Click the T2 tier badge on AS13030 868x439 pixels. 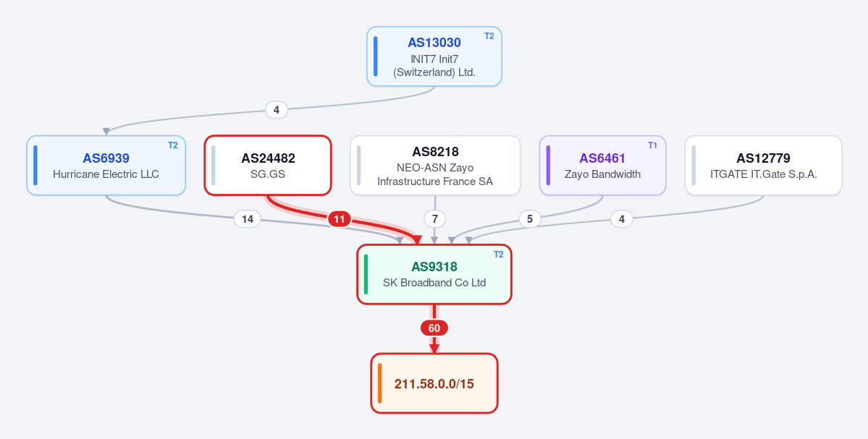click(489, 36)
